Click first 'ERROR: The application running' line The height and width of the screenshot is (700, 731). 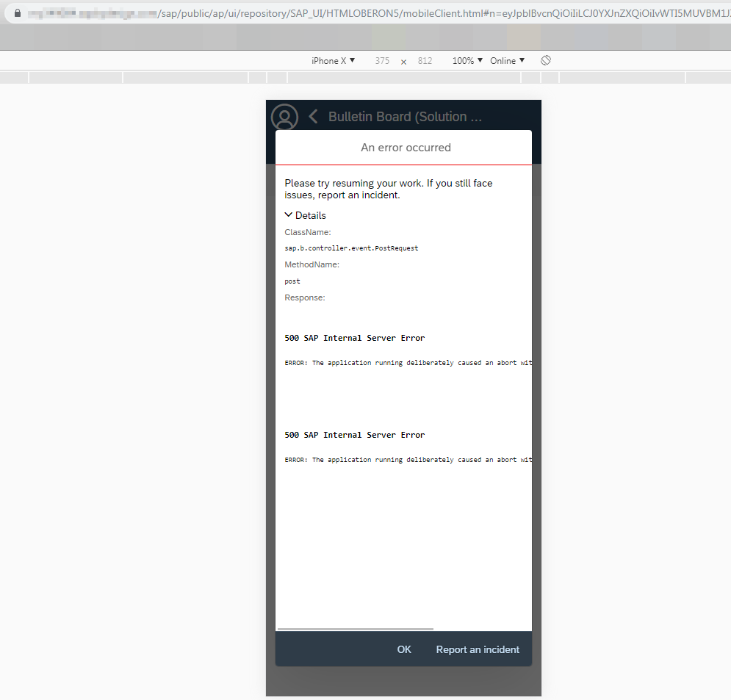point(408,363)
